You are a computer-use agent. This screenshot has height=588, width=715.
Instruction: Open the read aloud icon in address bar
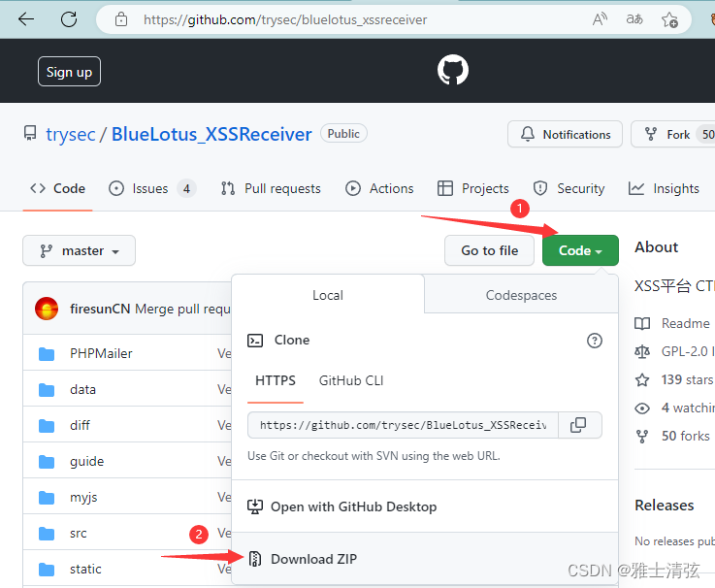coord(600,19)
